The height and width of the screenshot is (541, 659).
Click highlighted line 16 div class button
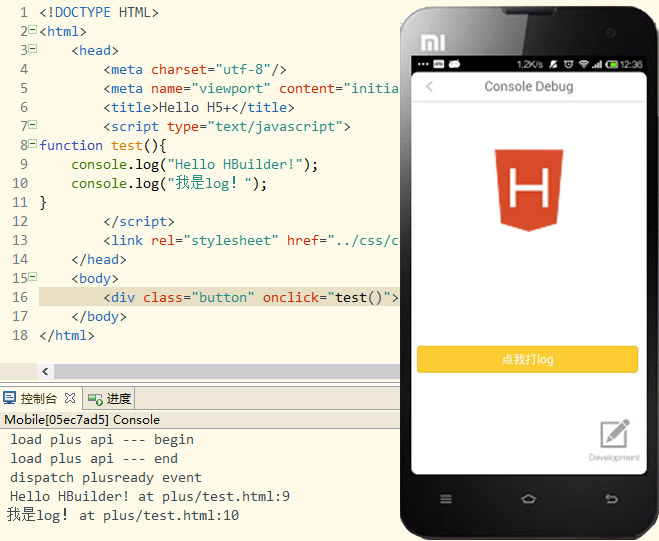point(251,298)
